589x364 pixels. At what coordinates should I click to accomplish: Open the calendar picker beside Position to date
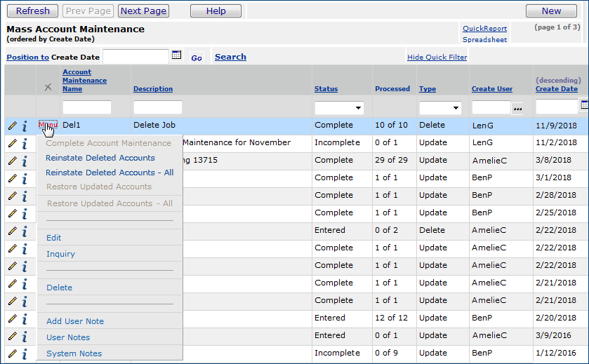click(177, 55)
